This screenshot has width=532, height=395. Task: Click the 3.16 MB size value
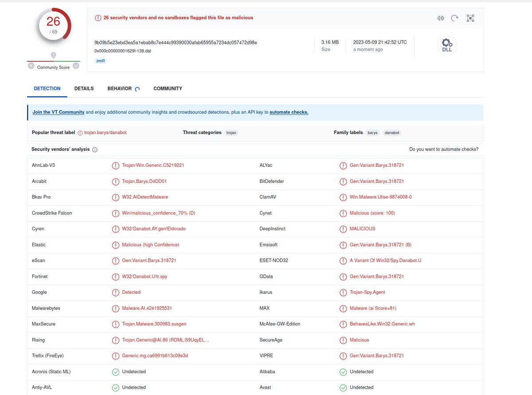330,42
